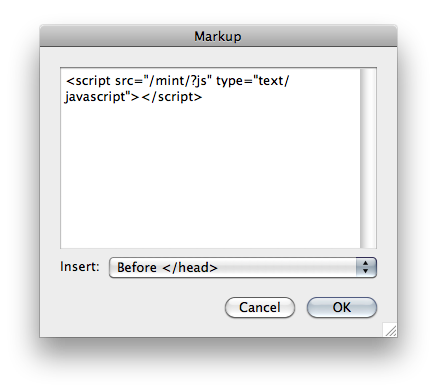The image size is (437, 392).
Task: Click the Markup title bar
Action: tap(218, 36)
